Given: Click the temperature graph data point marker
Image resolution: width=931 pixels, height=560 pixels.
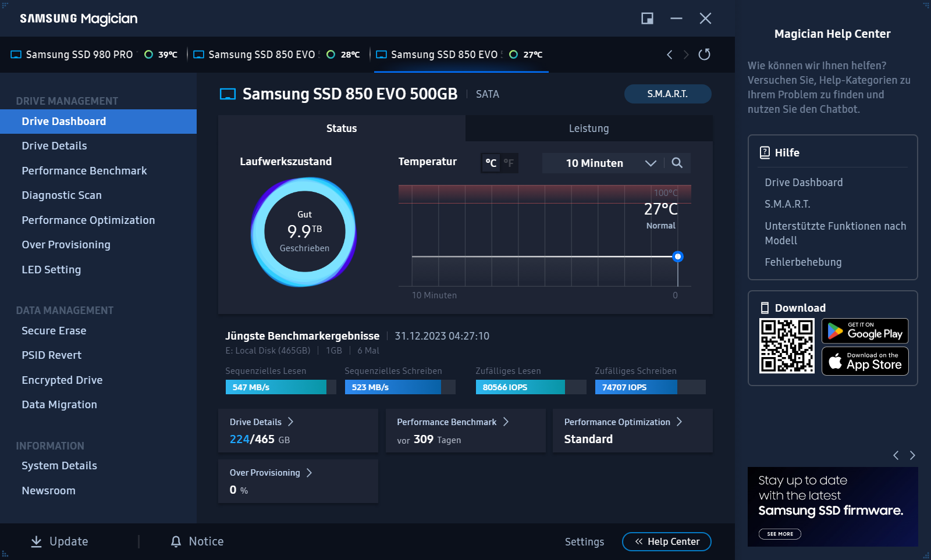Looking at the screenshot, I should pyautogui.click(x=678, y=256).
